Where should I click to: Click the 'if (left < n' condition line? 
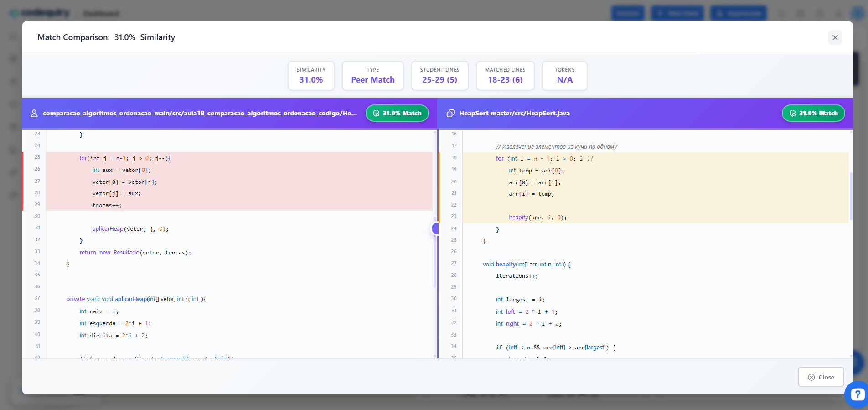(556, 348)
